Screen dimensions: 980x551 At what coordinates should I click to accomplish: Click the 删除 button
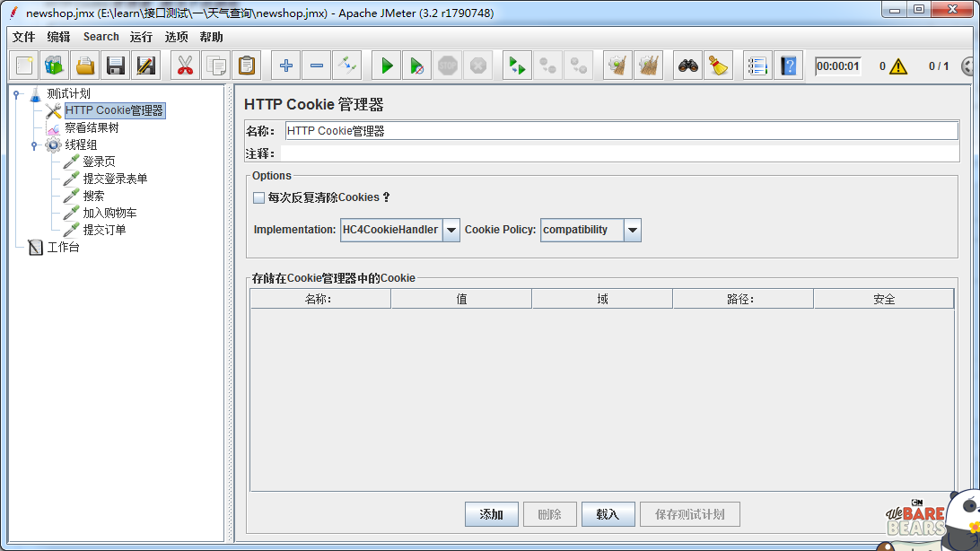[x=549, y=514]
